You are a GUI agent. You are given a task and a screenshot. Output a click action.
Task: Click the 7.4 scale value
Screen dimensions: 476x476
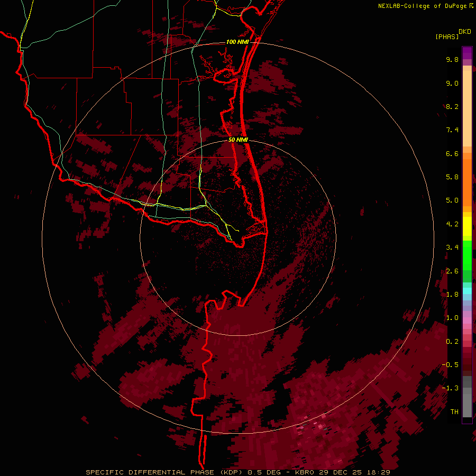452,130
